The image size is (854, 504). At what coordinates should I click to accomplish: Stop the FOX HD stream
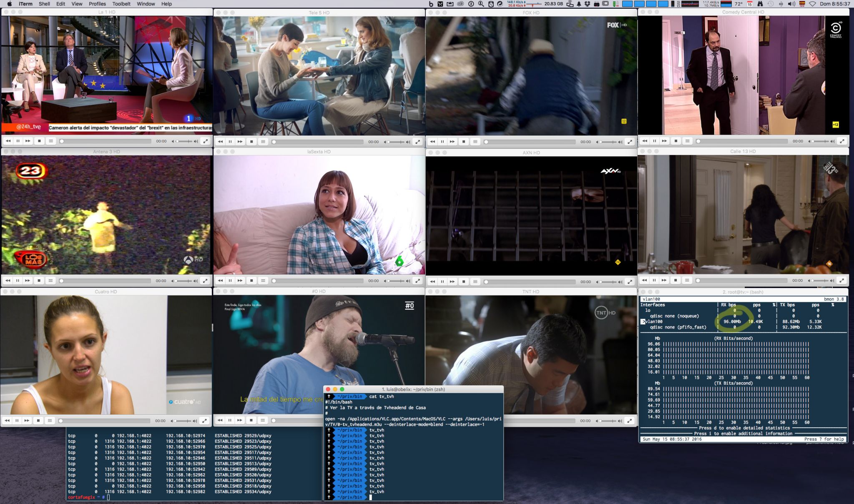464,142
